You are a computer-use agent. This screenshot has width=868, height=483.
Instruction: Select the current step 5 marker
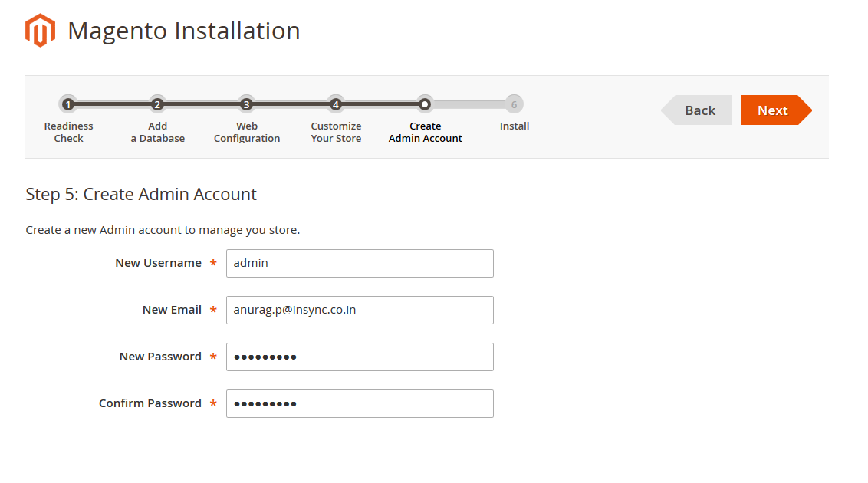425,104
